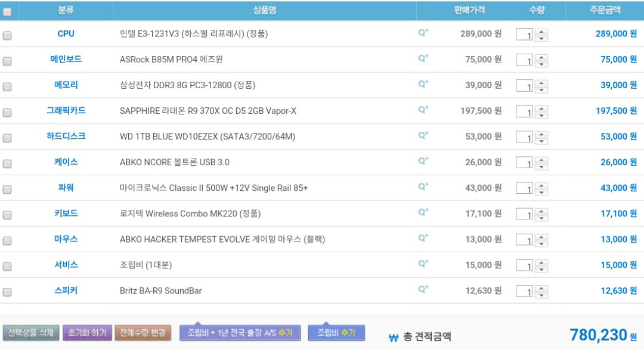Open magnifier details icon for CPU row
644x350 pixels.
tap(423, 32)
